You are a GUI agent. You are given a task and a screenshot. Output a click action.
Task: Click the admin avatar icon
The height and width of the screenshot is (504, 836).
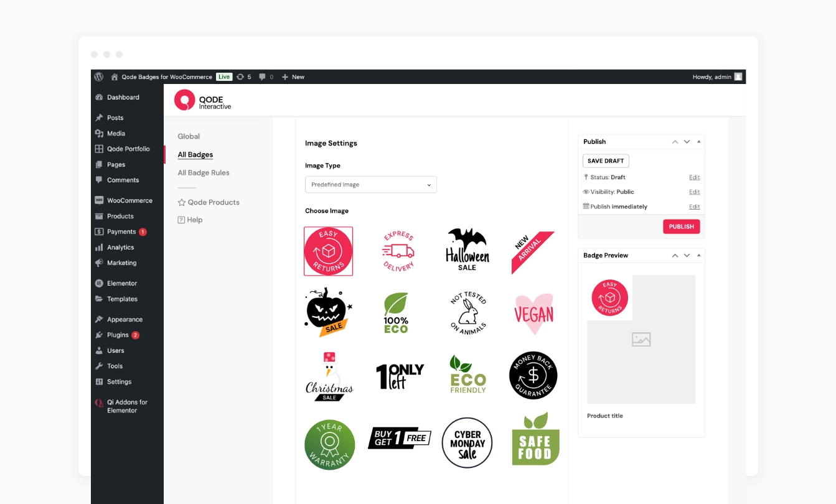pos(738,77)
